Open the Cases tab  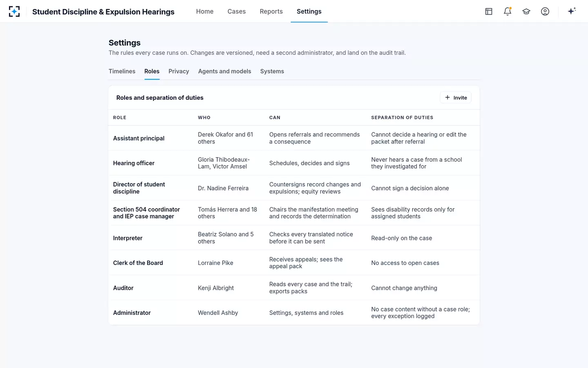click(236, 11)
